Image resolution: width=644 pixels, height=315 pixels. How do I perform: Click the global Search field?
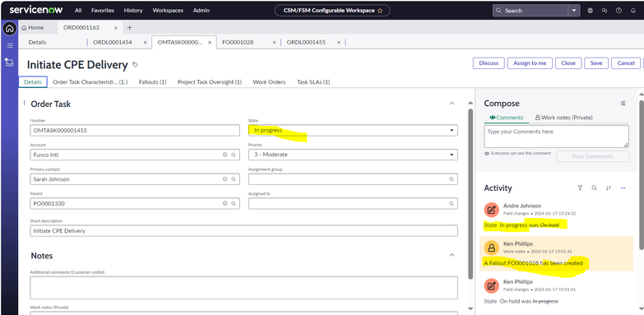530,11
